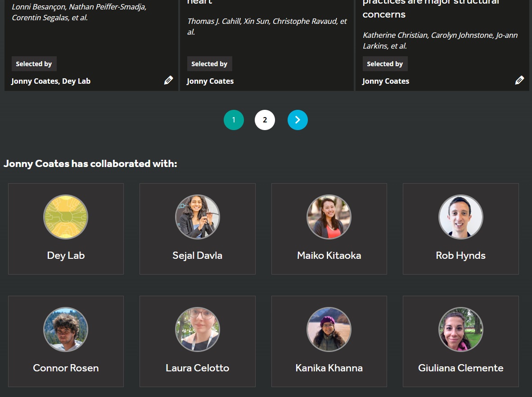Screen dimensions: 532x397
Task: Open the Dey Lab name link
Action: pyautogui.click(x=66, y=256)
